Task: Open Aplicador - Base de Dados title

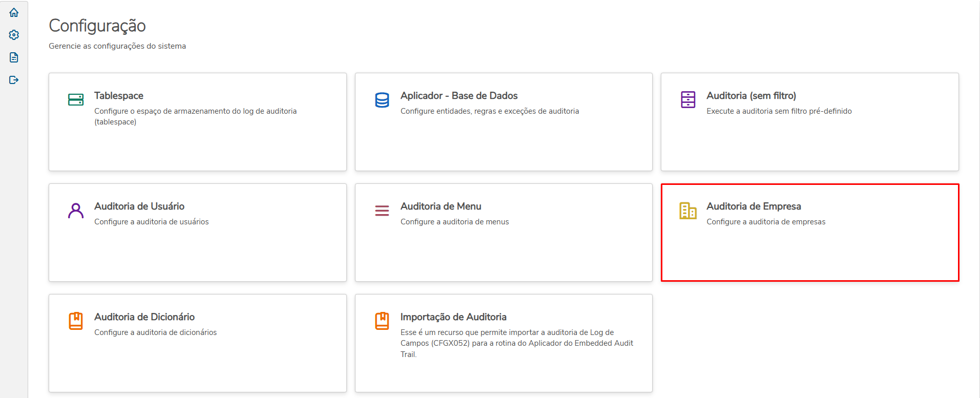Action: pyautogui.click(x=459, y=96)
